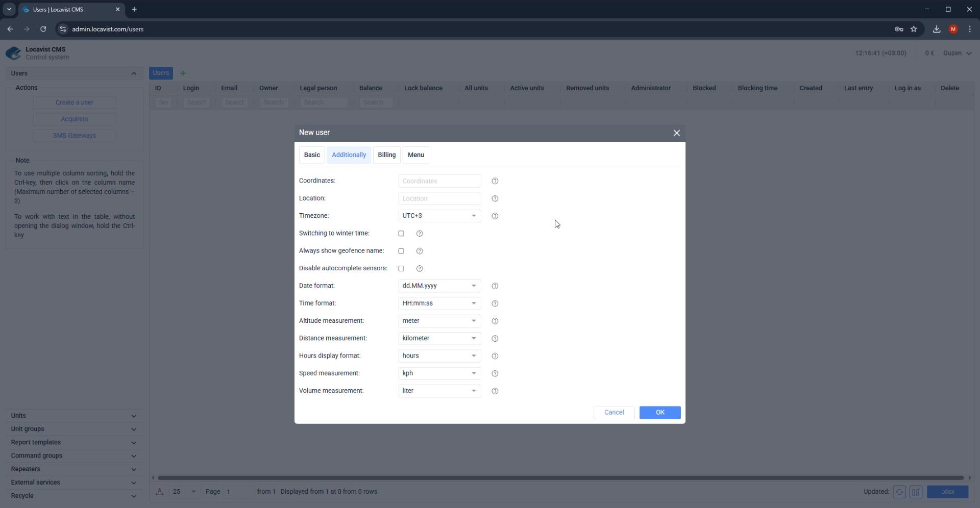Viewport: 980px width, 508px height.
Task: Expand the Units sidebar section
Action: (x=74, y=416)
